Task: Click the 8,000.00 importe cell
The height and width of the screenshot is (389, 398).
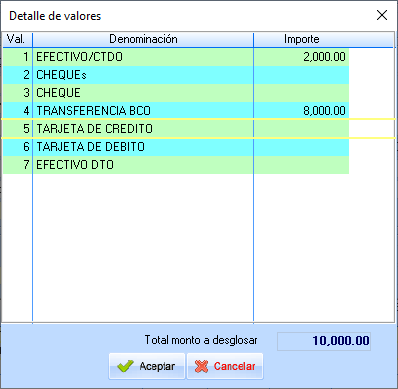Action: (301, 111)
